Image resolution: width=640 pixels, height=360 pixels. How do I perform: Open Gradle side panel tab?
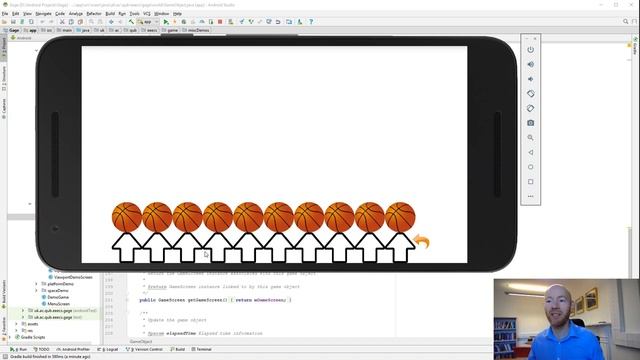pyautogui.click(x=636, y=46)
